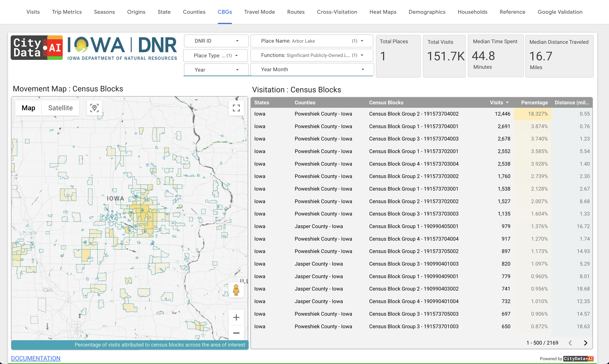Screen dimensions: 609x364
Task: Click the IOWA label on map
Action: click(116, 198)
